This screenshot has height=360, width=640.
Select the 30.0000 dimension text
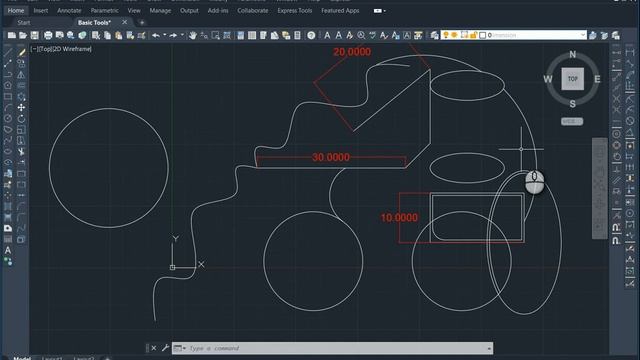point(331,158)
